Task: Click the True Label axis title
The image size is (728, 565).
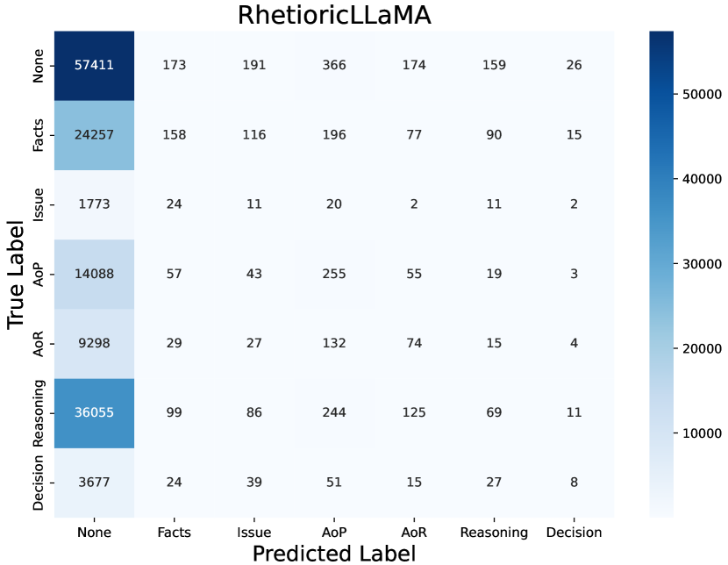Action: click(16, 275)
